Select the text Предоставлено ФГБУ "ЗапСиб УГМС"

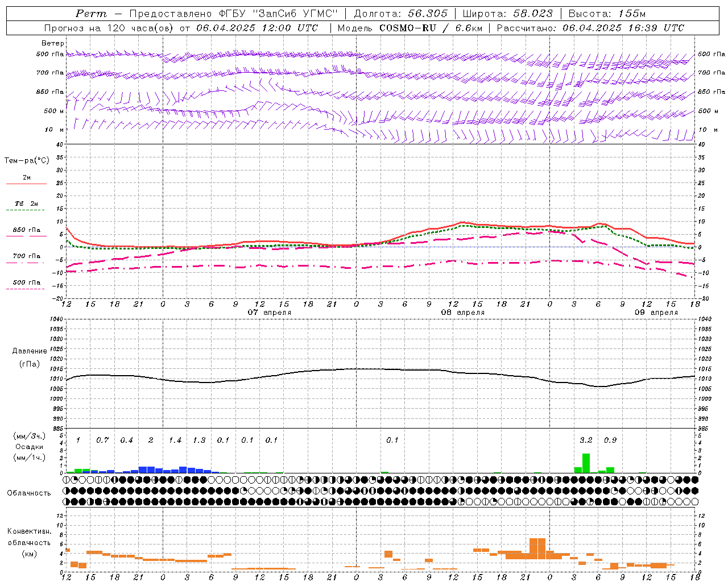(234, 14)
